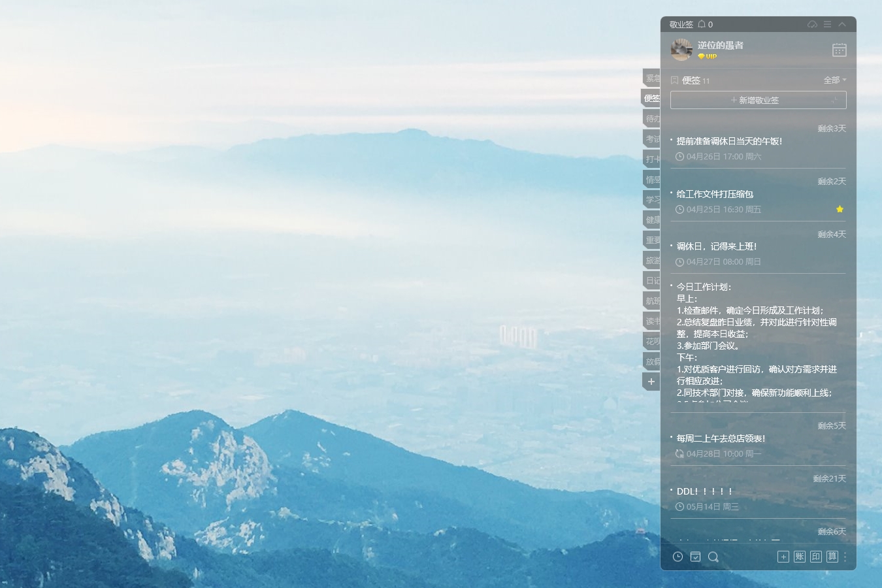Add a new category with the plus tab
This screenshot has width=882, height=588.
coord(651,382)
